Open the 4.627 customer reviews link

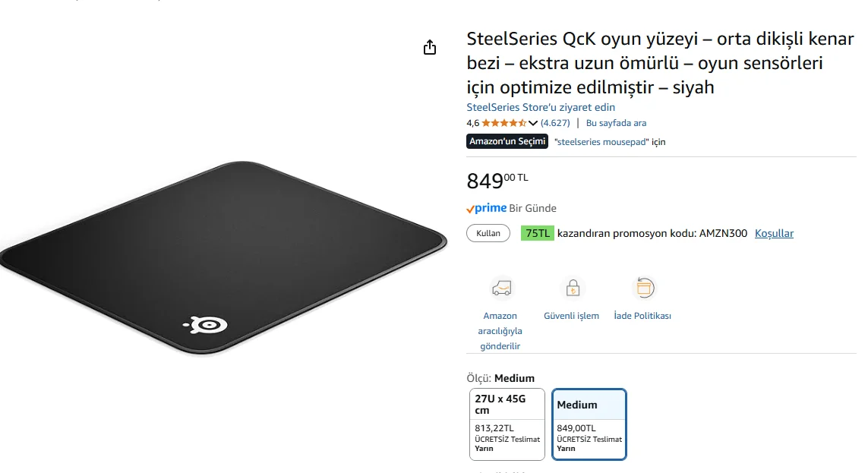(x=555, y=123)
